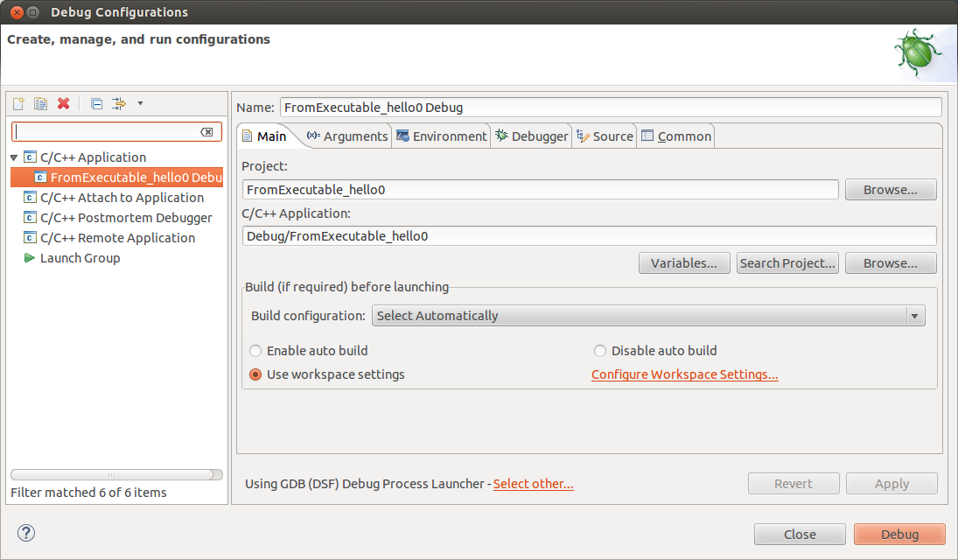The height and width of the screenshot is (560, 958).
Task: Click the Project name input field
Action: (539, 189)
